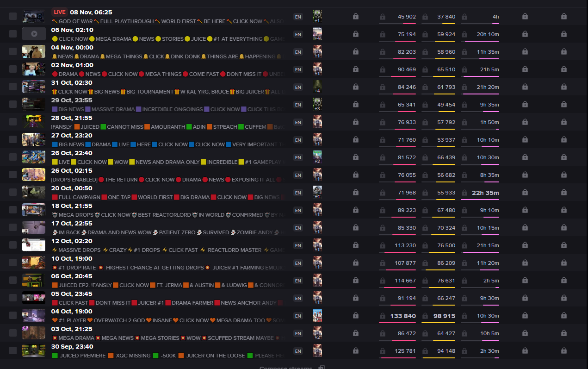
Task: Click the lock icon beside 94 148
Action: (425, 351)
